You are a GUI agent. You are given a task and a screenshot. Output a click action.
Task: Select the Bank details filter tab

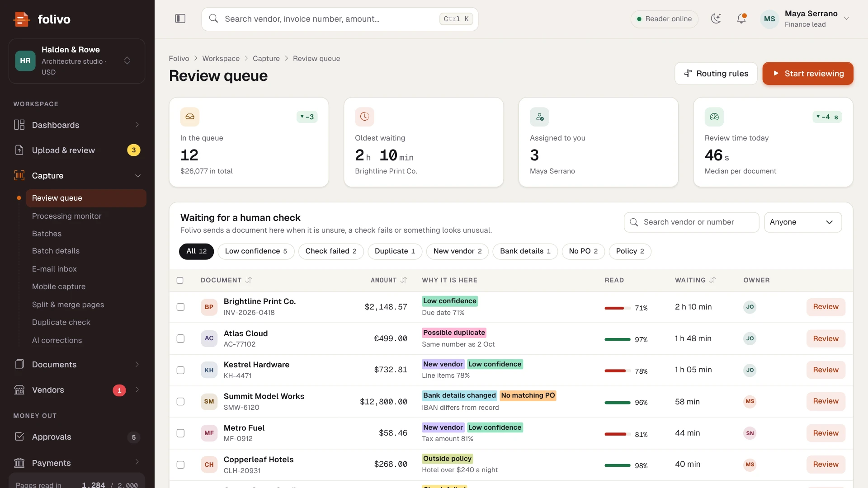coord(525,252)
